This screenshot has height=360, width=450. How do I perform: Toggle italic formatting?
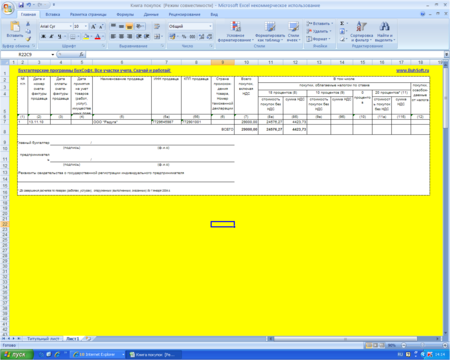click(51, 36)
